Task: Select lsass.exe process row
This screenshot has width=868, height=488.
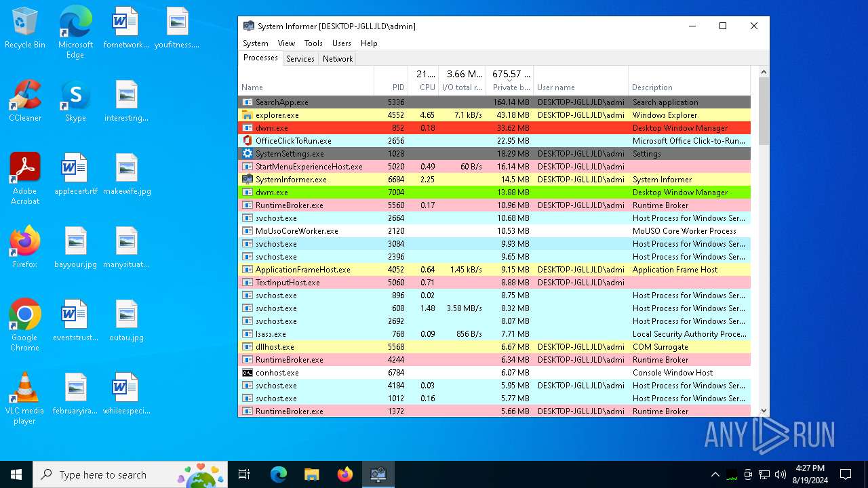Action: coord(494,334)
